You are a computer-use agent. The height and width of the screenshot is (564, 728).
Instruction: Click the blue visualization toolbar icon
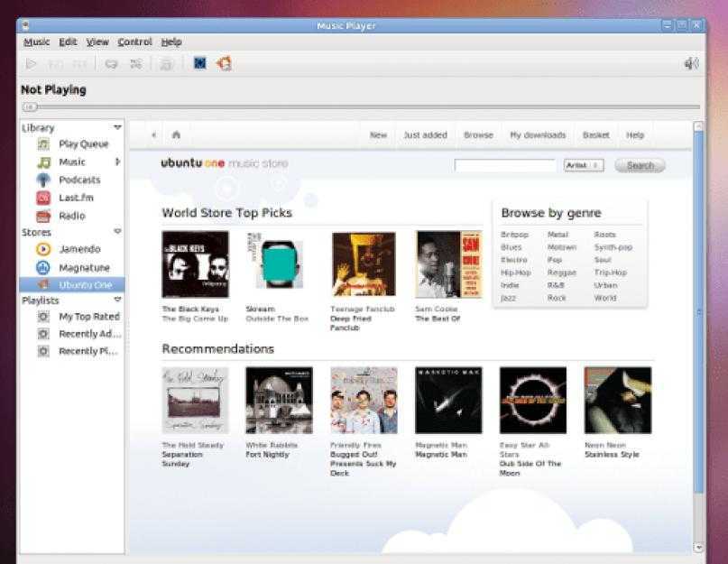tap(199, 63)
